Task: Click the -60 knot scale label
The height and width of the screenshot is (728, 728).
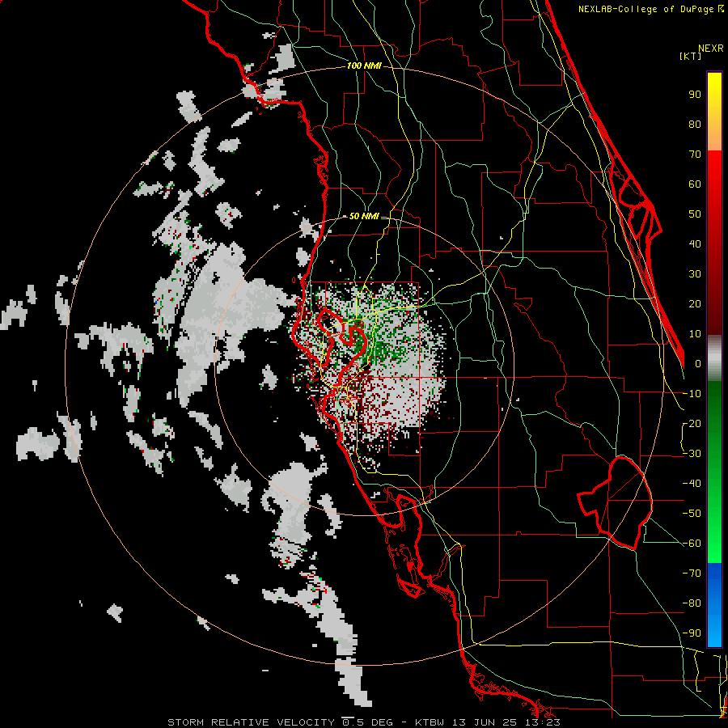Action: coord(692,544)
